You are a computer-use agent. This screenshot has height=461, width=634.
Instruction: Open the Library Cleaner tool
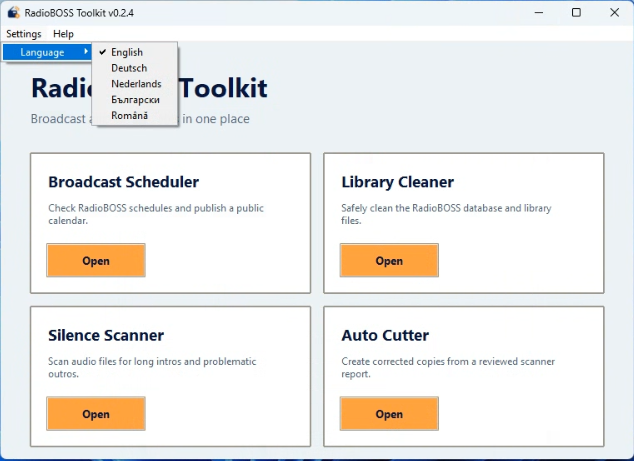coord(389,260)
